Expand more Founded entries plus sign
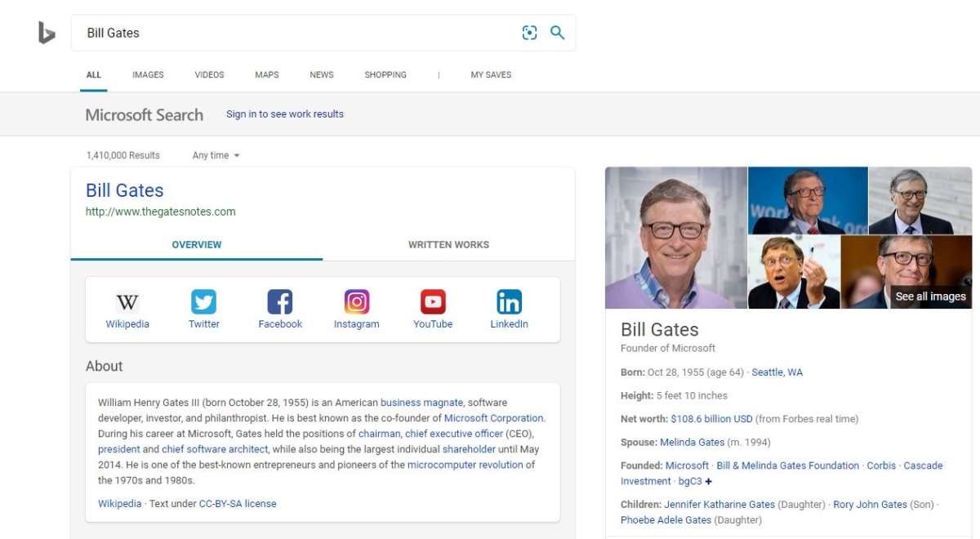Screen dimensions: 980x539 tap(708, 482)
